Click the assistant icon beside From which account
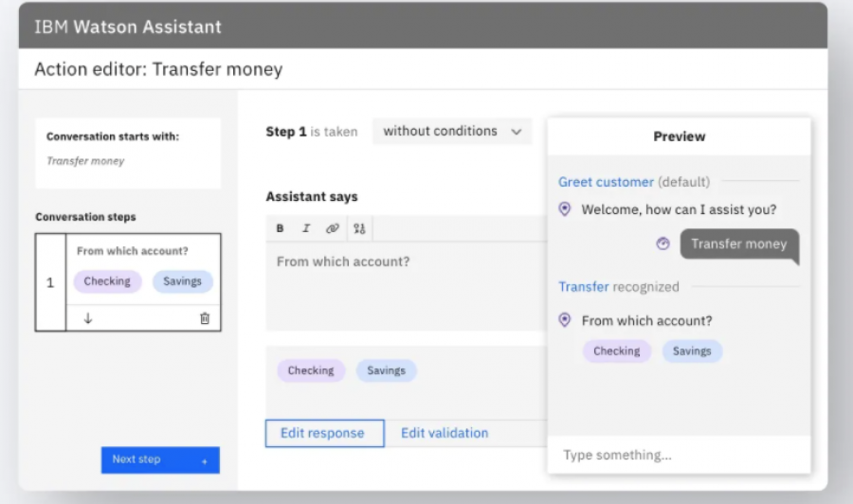853x504 pixels. (565, 321)
